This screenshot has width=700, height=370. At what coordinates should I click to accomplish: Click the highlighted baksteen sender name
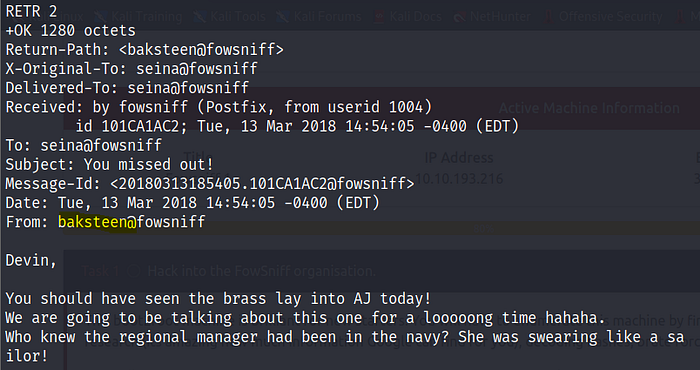[97, 222]
